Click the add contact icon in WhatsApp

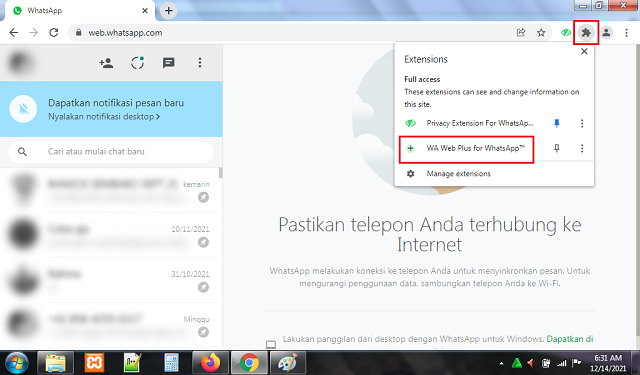[x=106, y=63]
